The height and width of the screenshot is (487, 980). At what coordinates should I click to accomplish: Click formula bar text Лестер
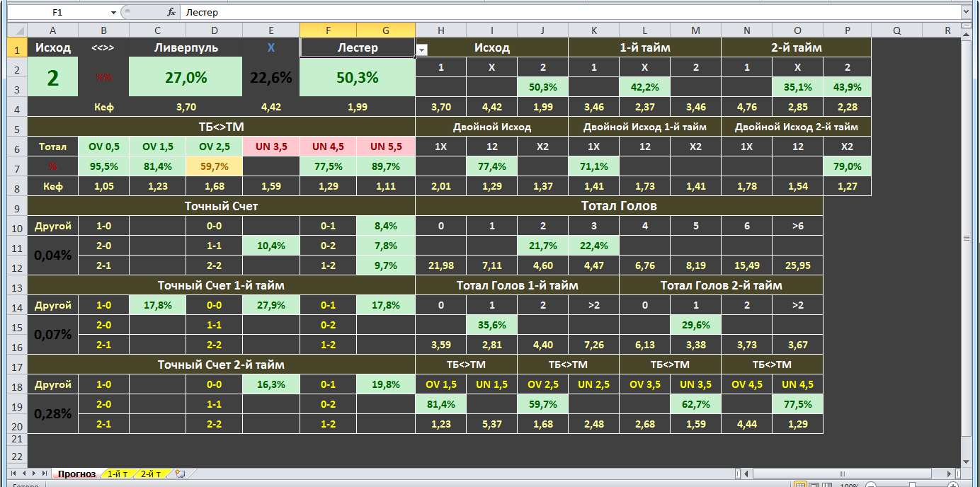point(203,12)
